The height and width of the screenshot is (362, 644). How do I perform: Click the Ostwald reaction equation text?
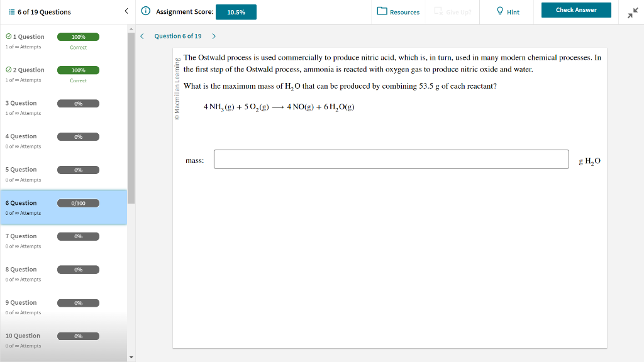tap(279, 107)
